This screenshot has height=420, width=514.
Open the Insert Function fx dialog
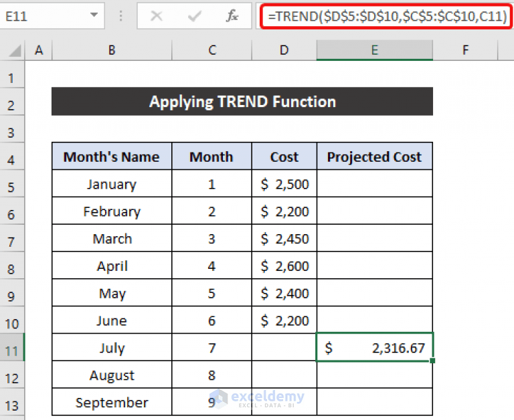tap(232, 16)
